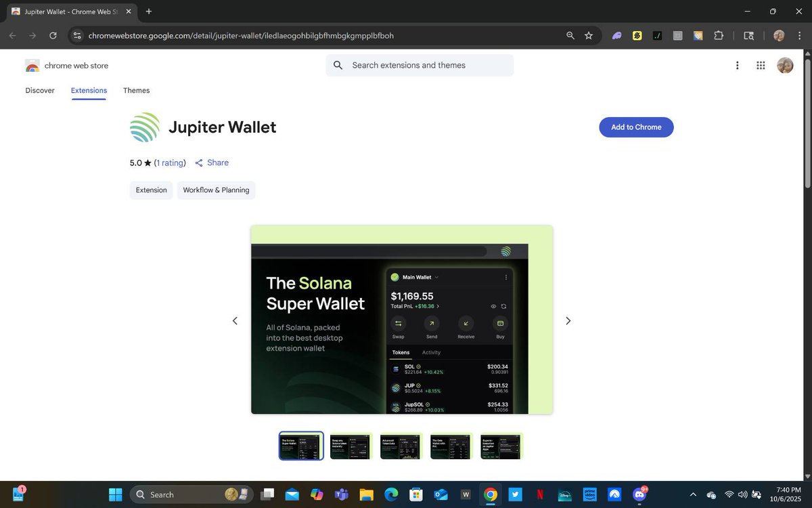Click the main Solana Super Wallet screenshot

point(402,320)
